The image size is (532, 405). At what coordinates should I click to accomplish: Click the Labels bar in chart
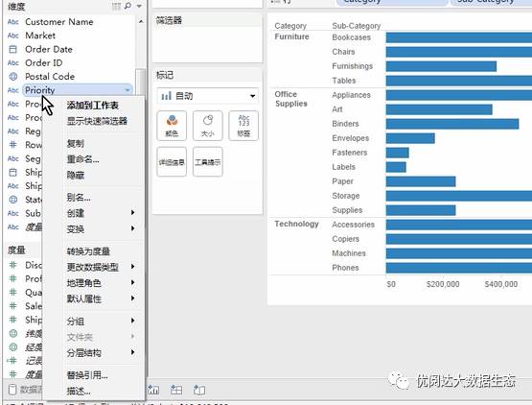tap(396, 167)
